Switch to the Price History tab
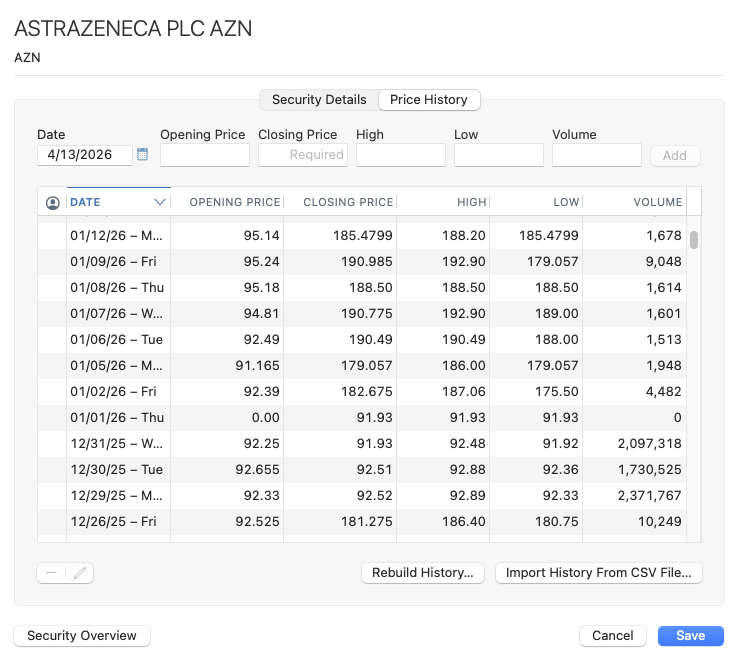The image size is (732, 661). click(x=429, y=100)
